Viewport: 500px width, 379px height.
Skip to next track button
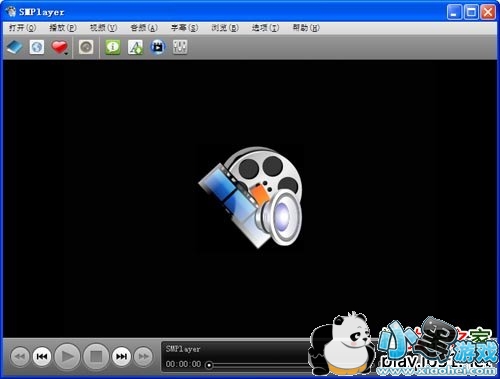click(x=121, y=357)
